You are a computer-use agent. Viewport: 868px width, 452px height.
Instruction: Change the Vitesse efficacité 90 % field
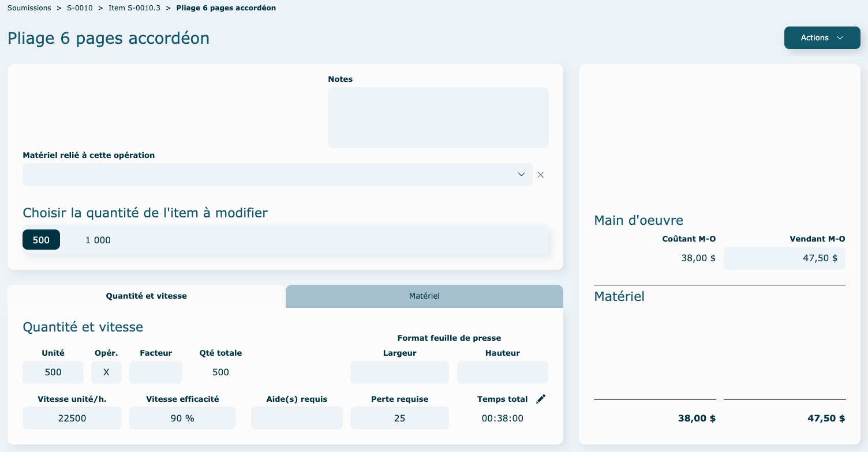(x=182, y=418)
